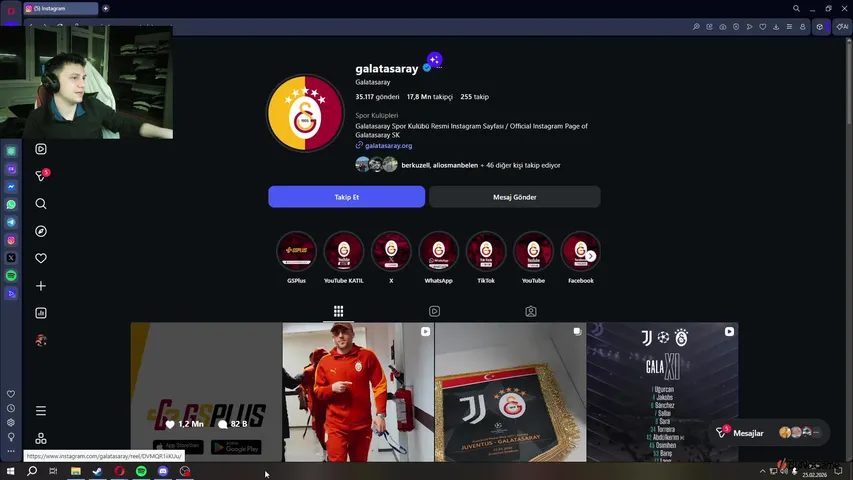Open the AI sparkle icon beside username
Screen dimensions: 853x480
click(x=434, y=59)
